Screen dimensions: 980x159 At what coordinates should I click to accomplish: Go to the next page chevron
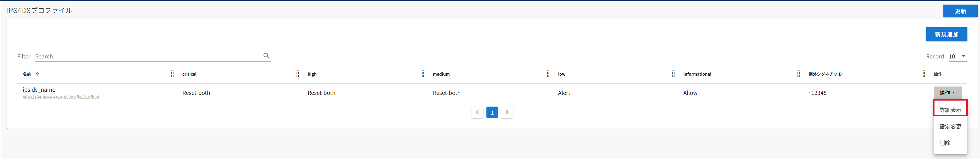click(507, 113)
